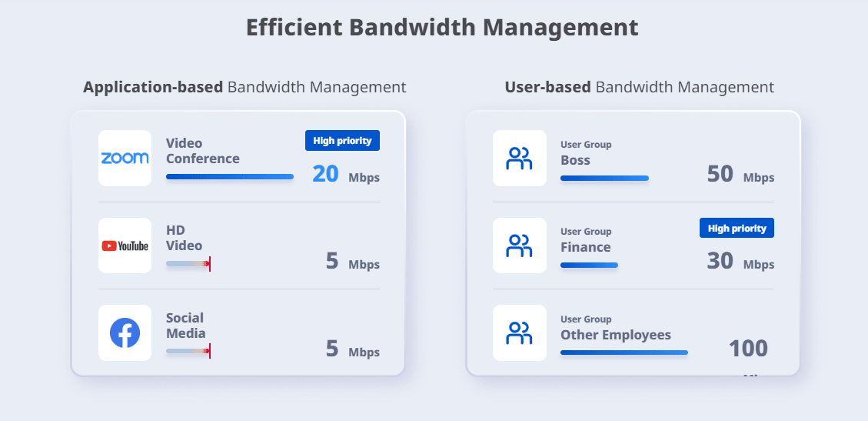Click the Facebook logo icon

[x=125, y=332]
